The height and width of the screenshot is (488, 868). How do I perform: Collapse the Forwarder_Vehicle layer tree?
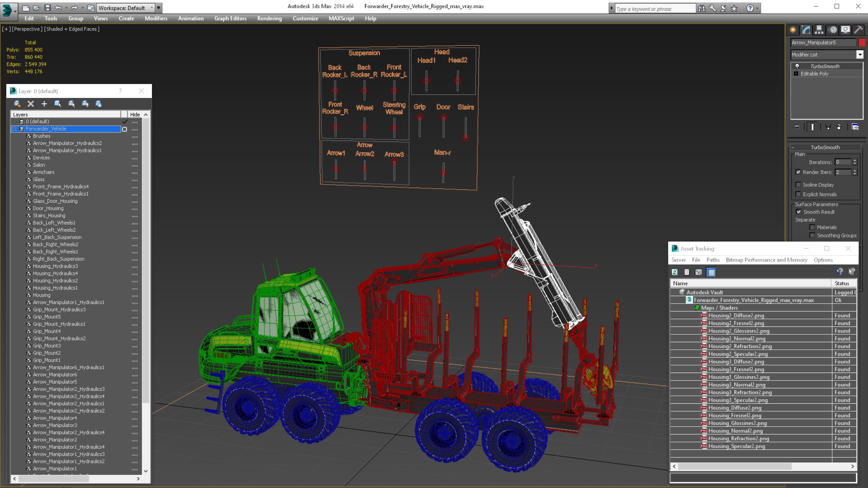tap(14, 129)
